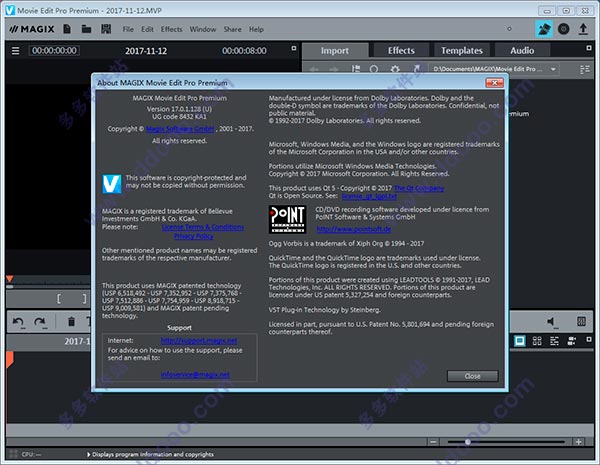Click the zoom out minus button
This screenshot has width=600, height=465.
tap(433, 442)
